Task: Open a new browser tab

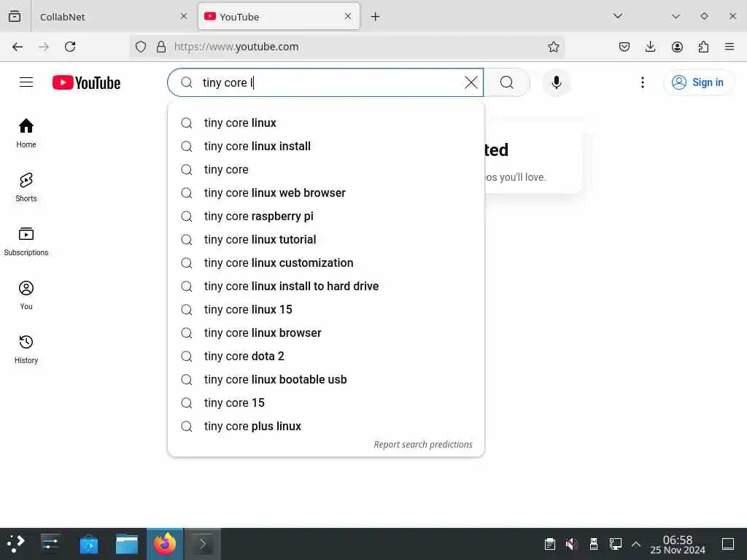Action: (x=376, y=17)
